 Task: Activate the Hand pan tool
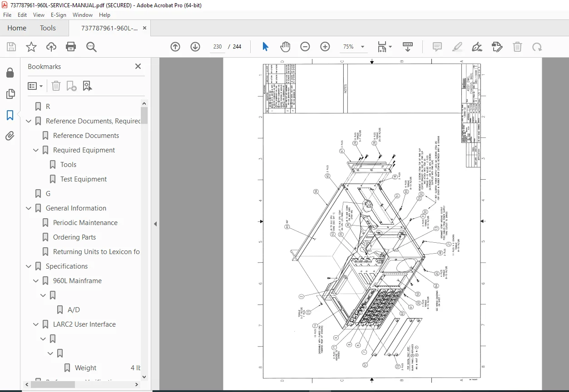point(285,47)
